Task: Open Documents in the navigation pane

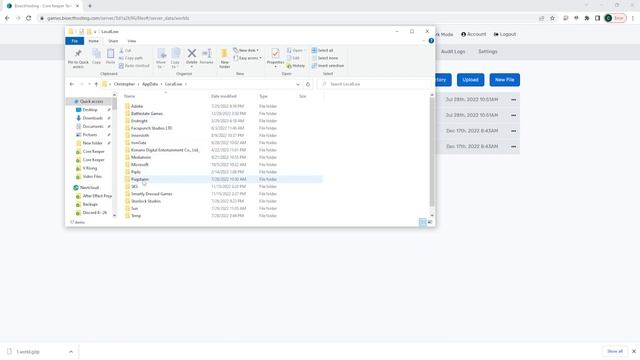Action: click(x=93, y=127)
